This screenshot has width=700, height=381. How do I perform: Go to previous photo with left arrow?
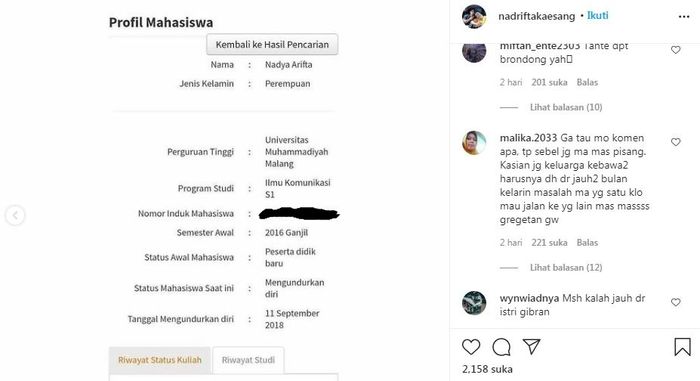(x=15, y=215)
